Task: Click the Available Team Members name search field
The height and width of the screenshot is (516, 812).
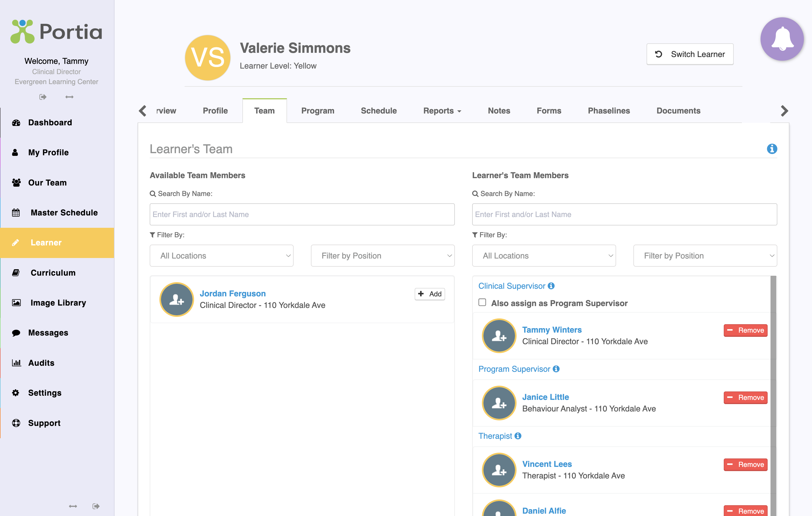Action: 302,214
